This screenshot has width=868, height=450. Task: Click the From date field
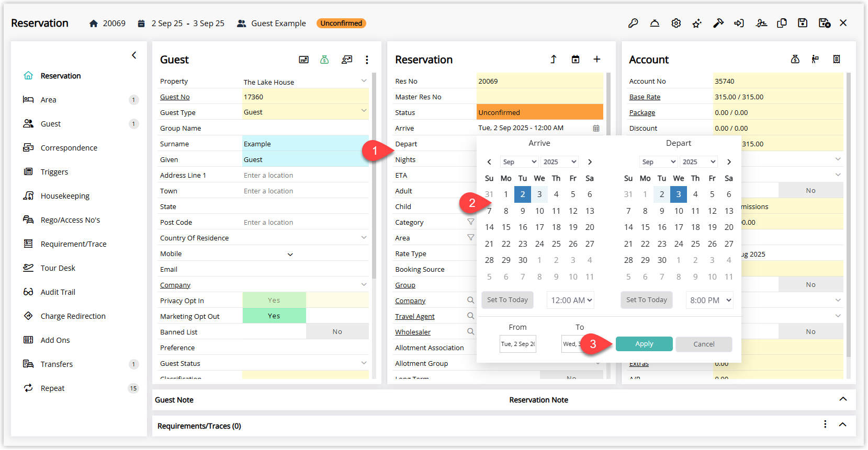click(x=518, y=344)
